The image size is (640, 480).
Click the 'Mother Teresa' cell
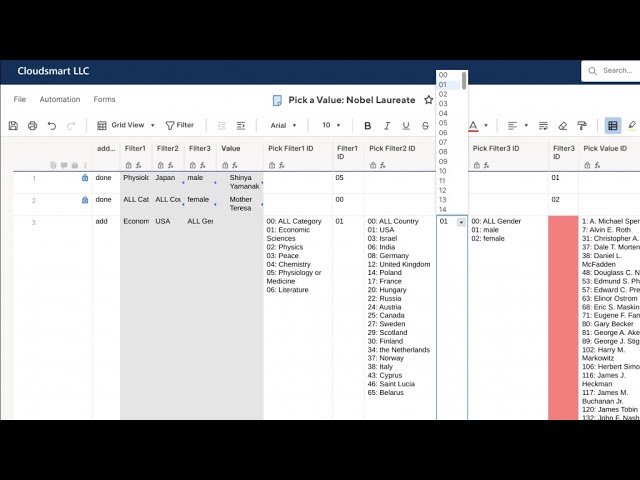tap(241, 204)
